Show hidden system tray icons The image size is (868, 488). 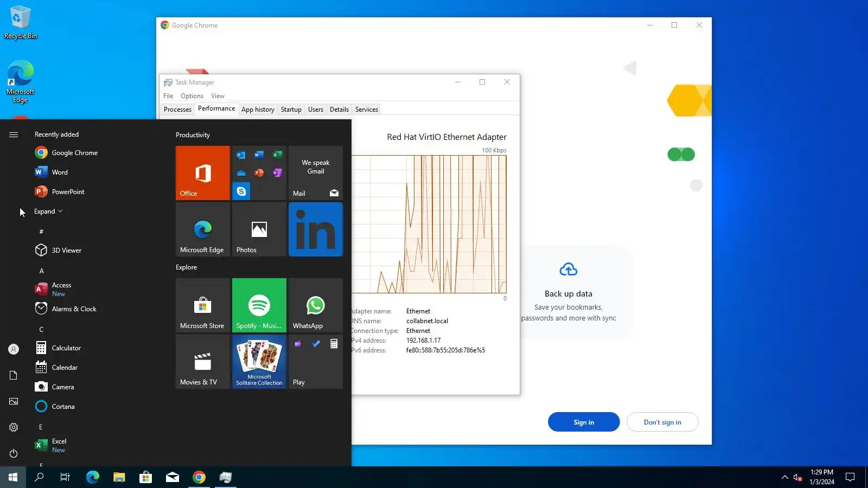coord(784,477)
